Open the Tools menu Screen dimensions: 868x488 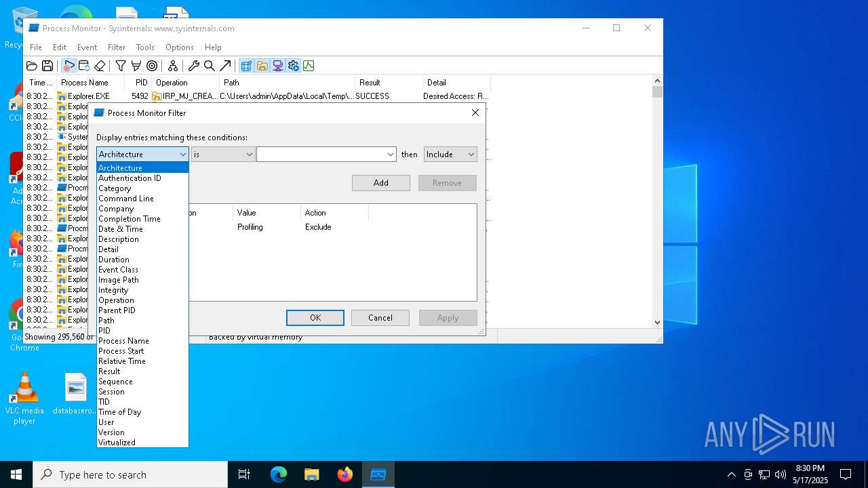click(145, 47)
